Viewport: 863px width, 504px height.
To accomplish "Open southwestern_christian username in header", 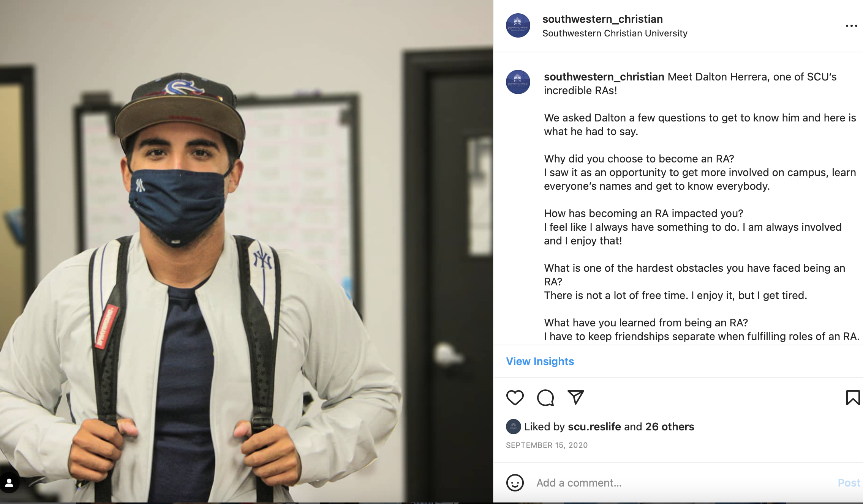I will click(x=602, y=19).
